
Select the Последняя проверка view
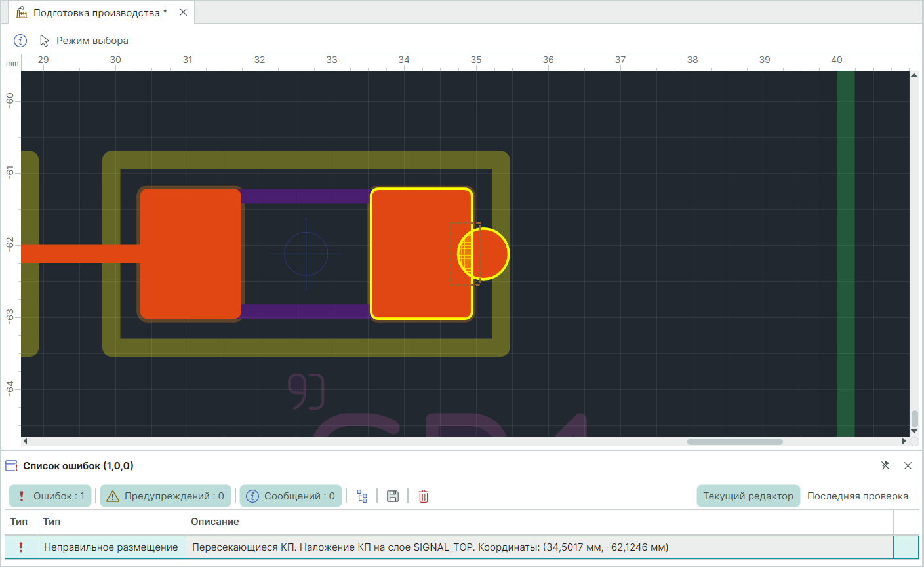tap(857, 496)
